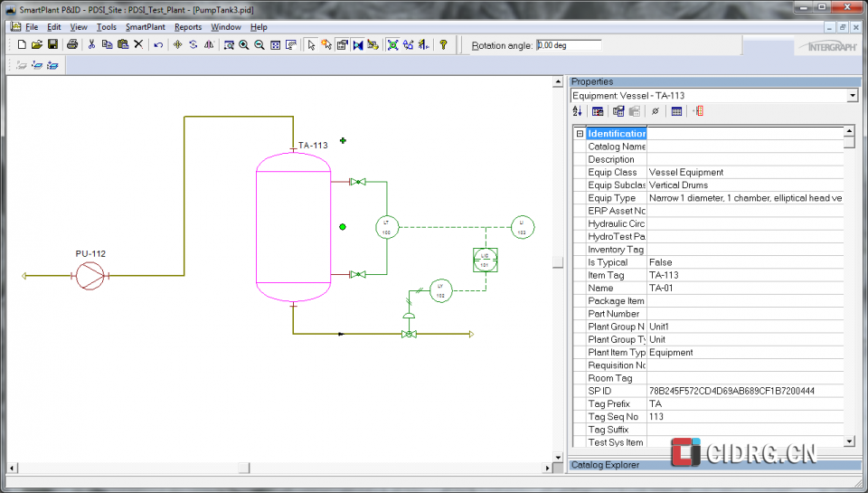
Task: Click the middle blue icon on second toolbar
Action: coord(37,65)
